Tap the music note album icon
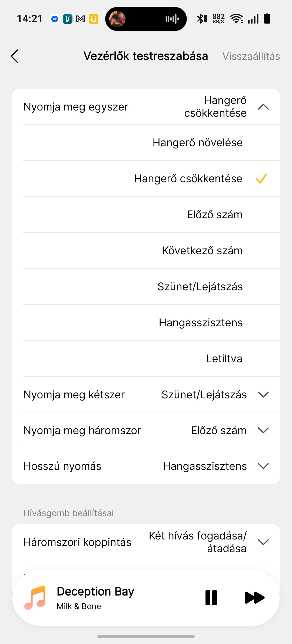The height and width of the screenshot is (644, 292). click(x=35, y=598)
